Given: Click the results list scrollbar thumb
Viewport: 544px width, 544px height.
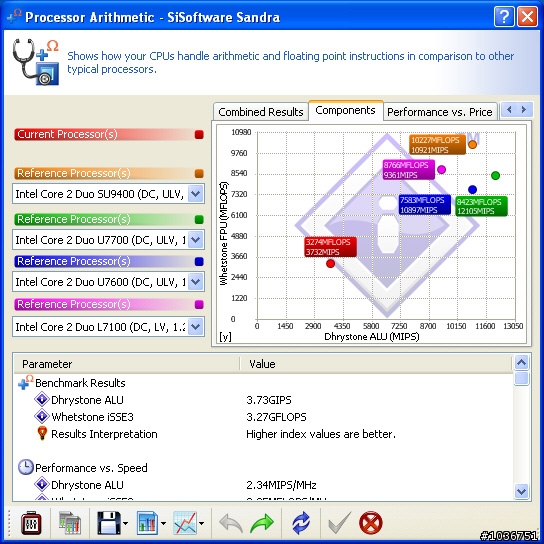Looking at the screenshot, I should (521, 378).
